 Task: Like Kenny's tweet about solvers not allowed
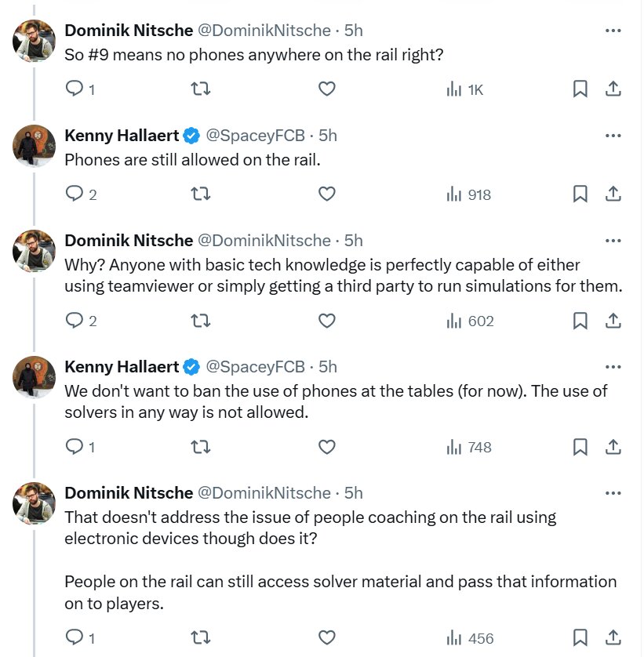coord(326,447)
